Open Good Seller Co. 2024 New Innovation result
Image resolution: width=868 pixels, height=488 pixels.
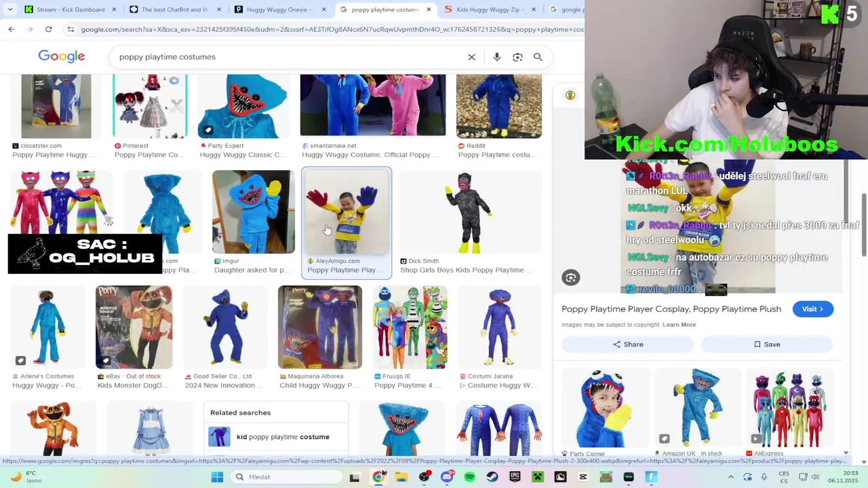click(x=225, y=338)
